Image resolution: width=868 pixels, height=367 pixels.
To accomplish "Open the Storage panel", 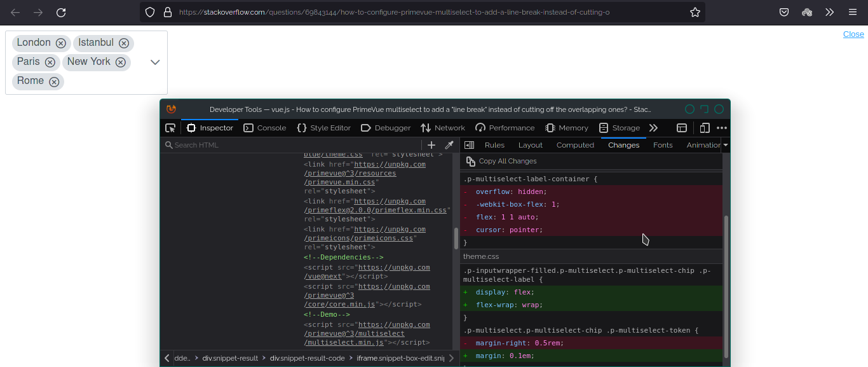I will [x=620, y=128].
